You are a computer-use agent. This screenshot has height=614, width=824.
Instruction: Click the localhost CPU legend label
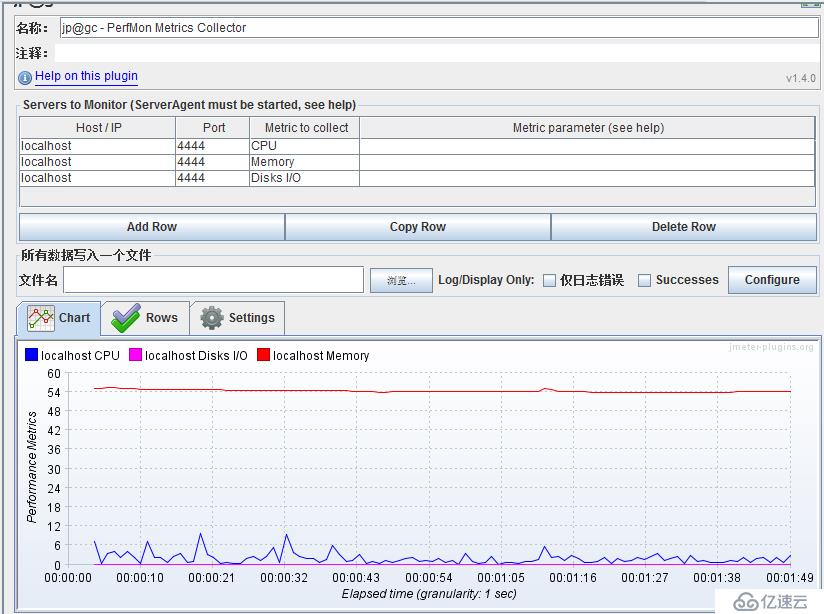pos(80,356)
